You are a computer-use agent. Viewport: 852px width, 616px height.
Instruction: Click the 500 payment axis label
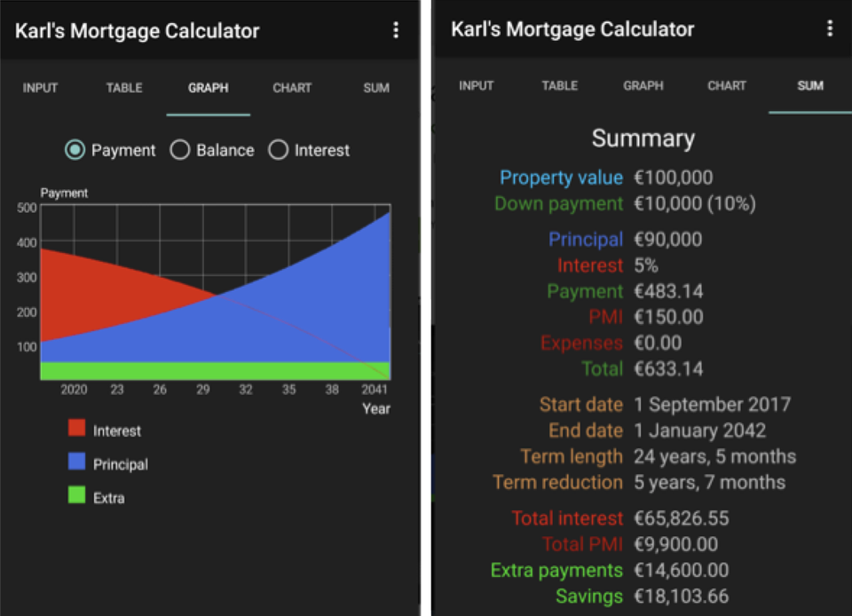tap(27, 208)
